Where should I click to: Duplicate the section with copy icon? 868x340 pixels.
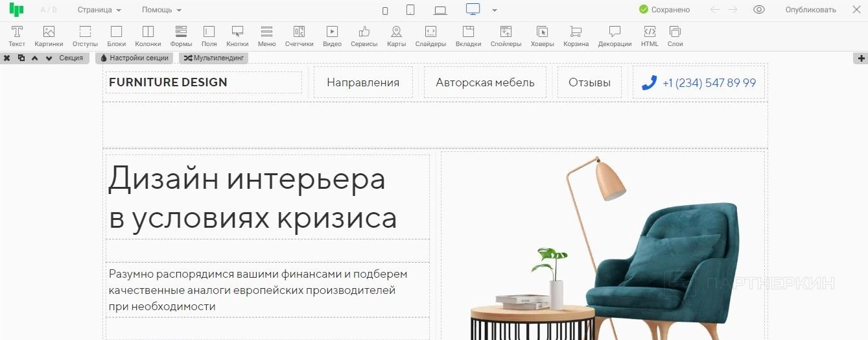tap(21, 58)
